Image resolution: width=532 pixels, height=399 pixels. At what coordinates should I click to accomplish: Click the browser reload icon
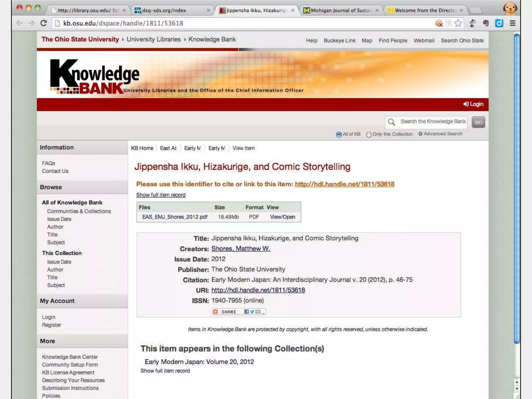point(44,23)
